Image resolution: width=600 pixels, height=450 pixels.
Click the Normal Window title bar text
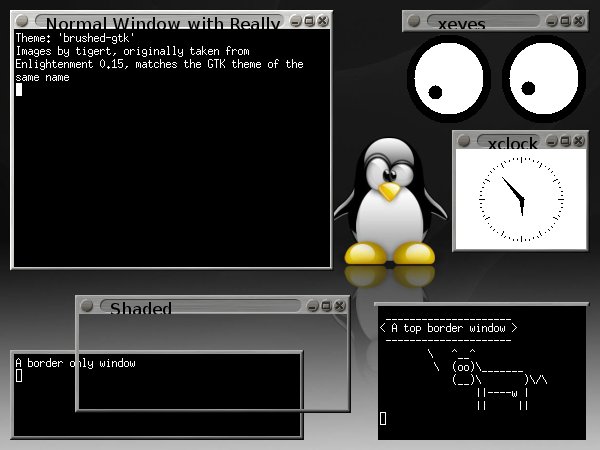coord(163,23)
